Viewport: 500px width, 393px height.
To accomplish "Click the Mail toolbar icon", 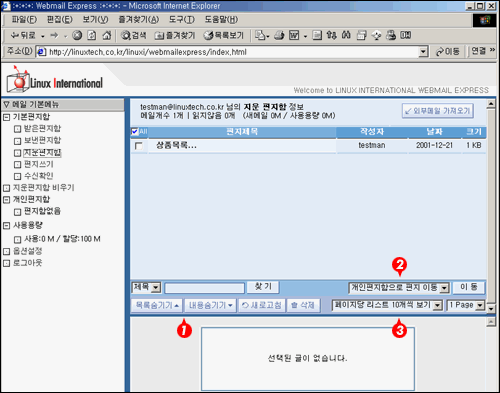I will (x=260, y=35).
